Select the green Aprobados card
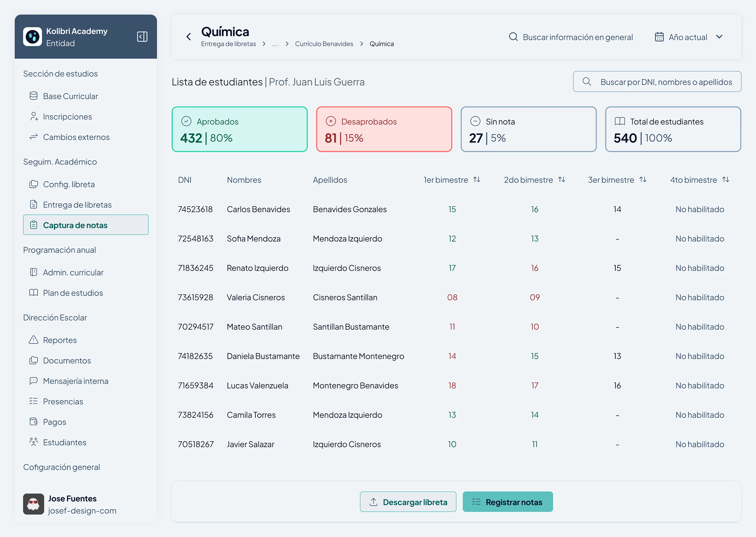The height and width of the screenshot is (537, 756). [x=239, y=129]
